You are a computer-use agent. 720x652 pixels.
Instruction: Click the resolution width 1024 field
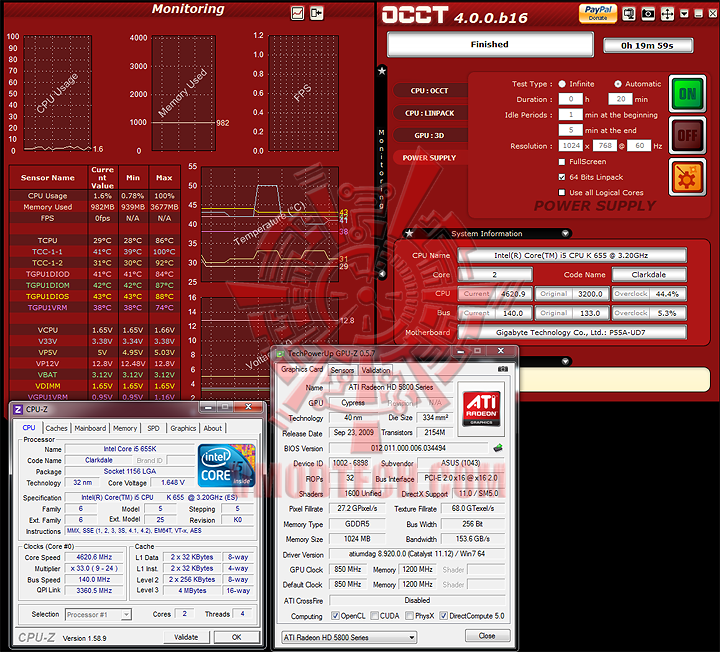(x=571, y=146)
